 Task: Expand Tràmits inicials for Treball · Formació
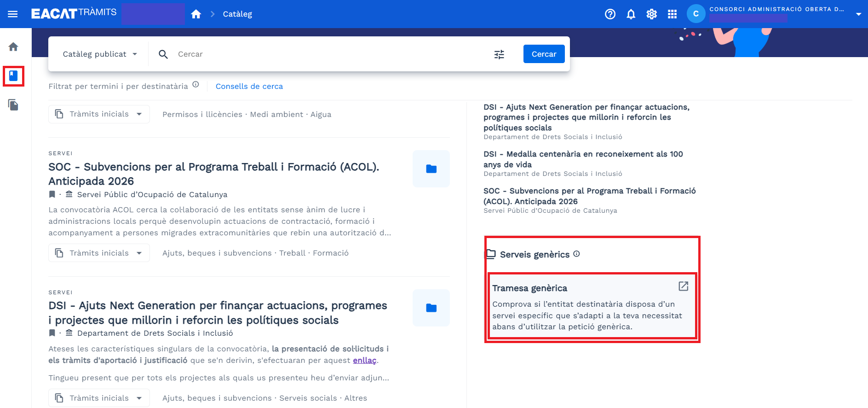tap(99, 253)
